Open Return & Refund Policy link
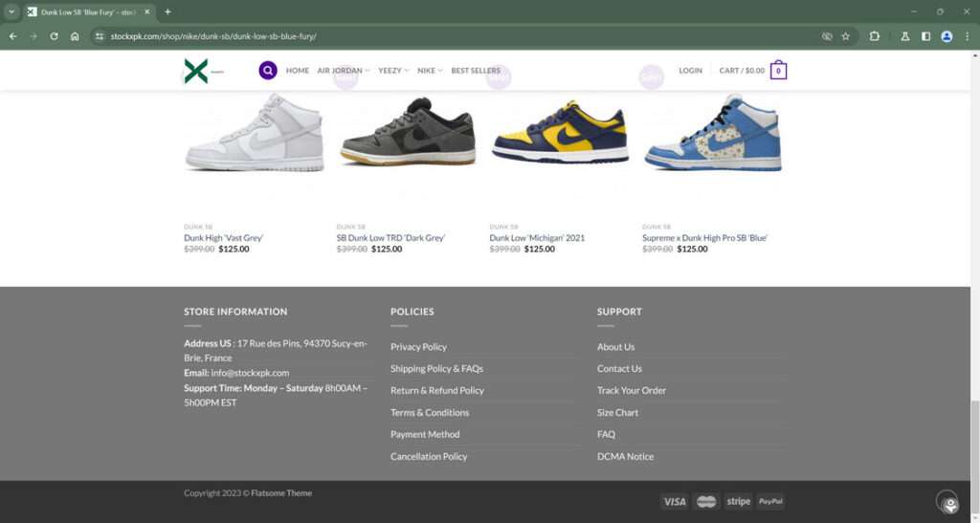 point(437,390)
